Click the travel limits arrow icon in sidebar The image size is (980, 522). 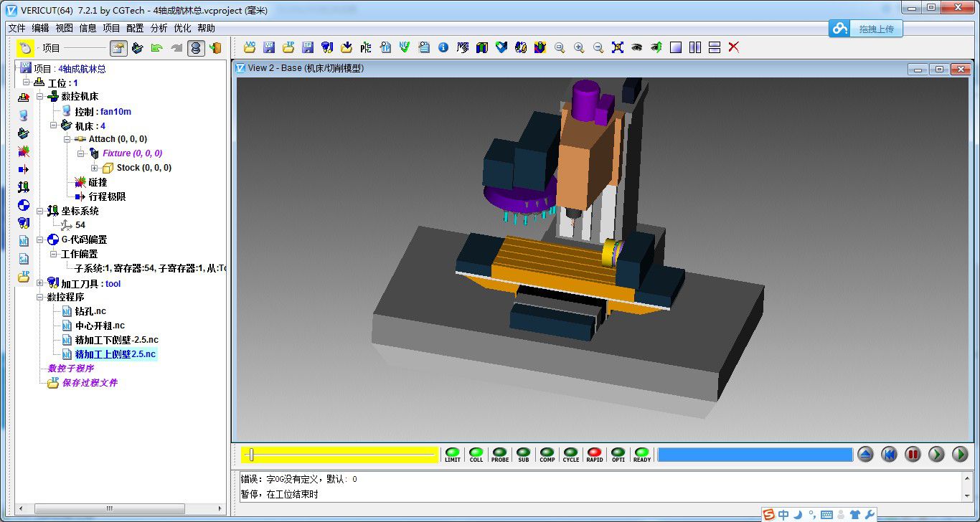[24, 169]
